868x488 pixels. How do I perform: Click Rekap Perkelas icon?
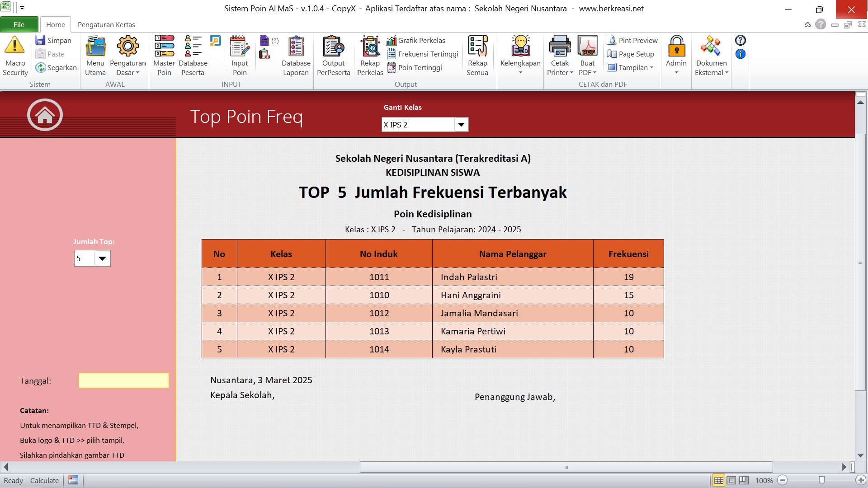pos(370,46)
